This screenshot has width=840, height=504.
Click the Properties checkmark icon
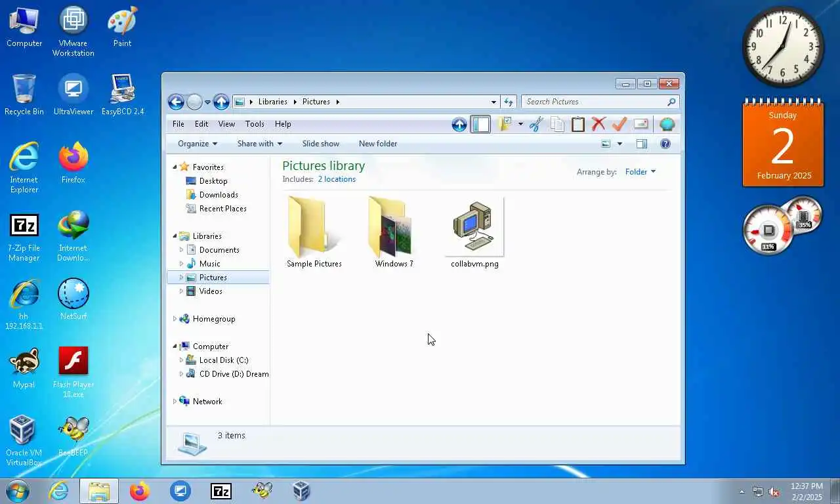tap(619, 124)
